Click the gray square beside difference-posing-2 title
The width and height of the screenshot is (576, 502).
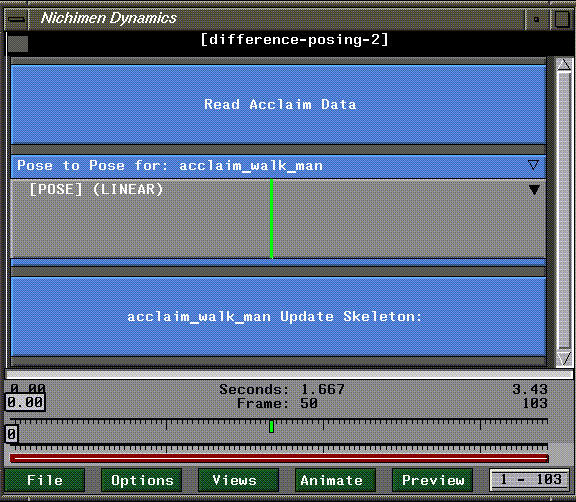(x=18, y=44)
